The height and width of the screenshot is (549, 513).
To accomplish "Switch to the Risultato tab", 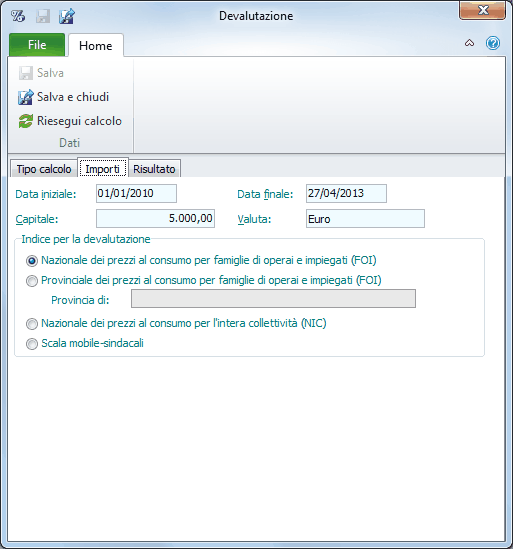I will point(154,169).
